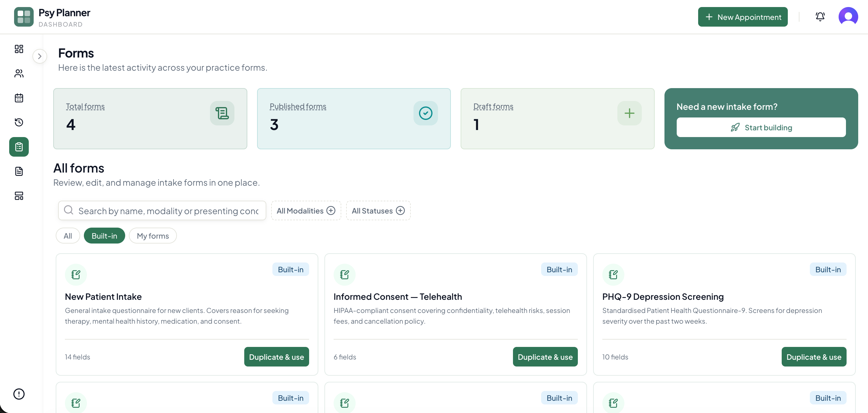Select the active forms clipboard icon in sidebar
Image resolution: width=868 pixels, height=413 pixels.
point(19,147)
